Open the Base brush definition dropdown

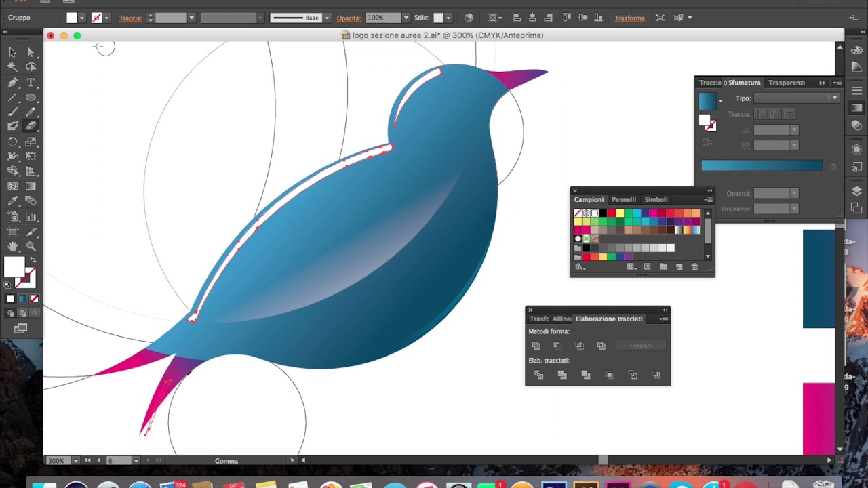327,18
